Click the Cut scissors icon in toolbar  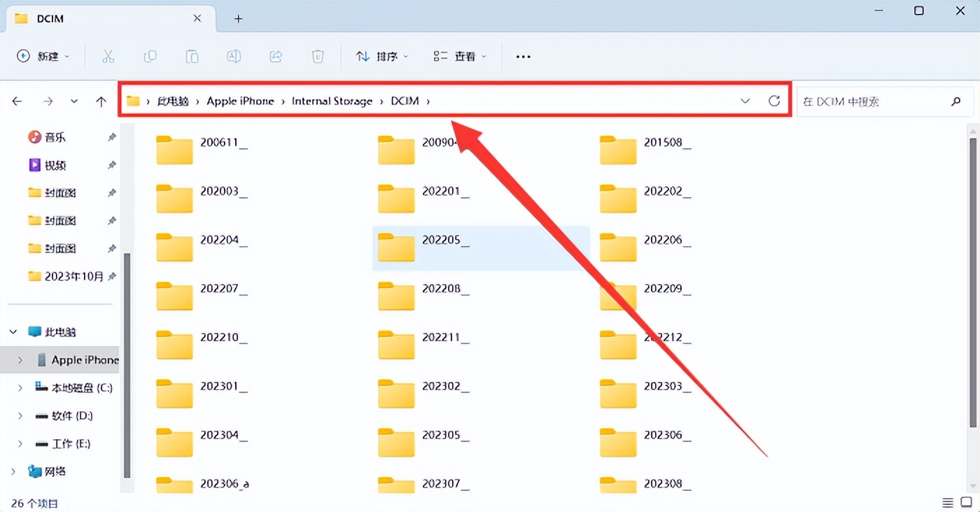(108, 57)
